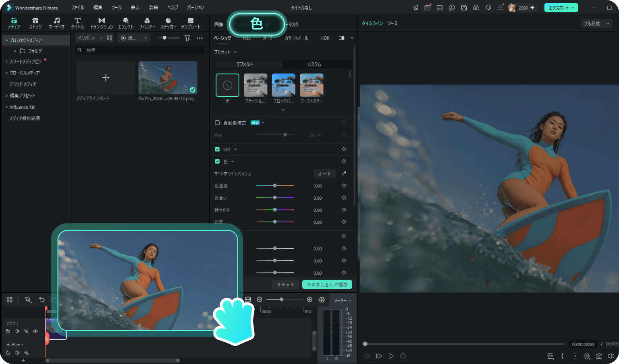Click the white balance eyedropper icon

344,174
